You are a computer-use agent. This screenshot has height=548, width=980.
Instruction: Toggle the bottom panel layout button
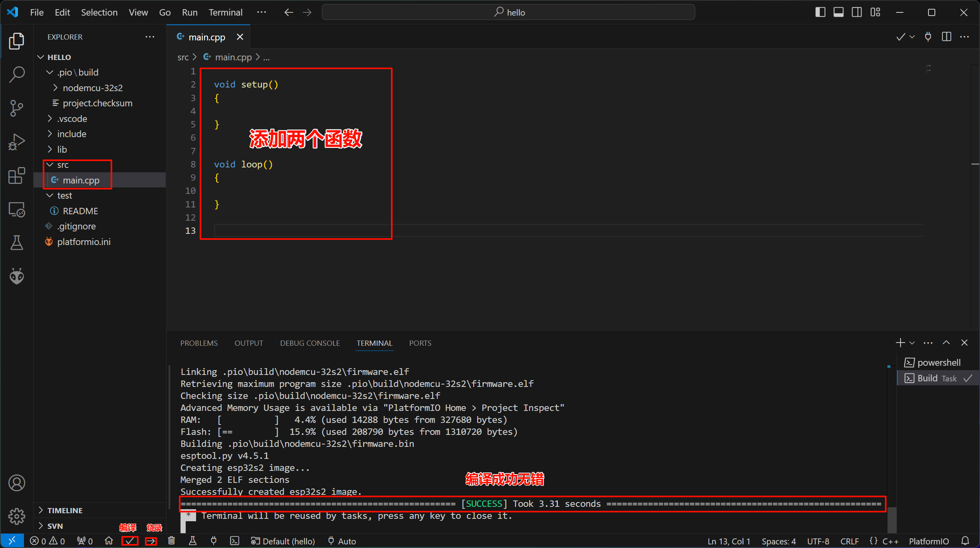click(839, 12)
